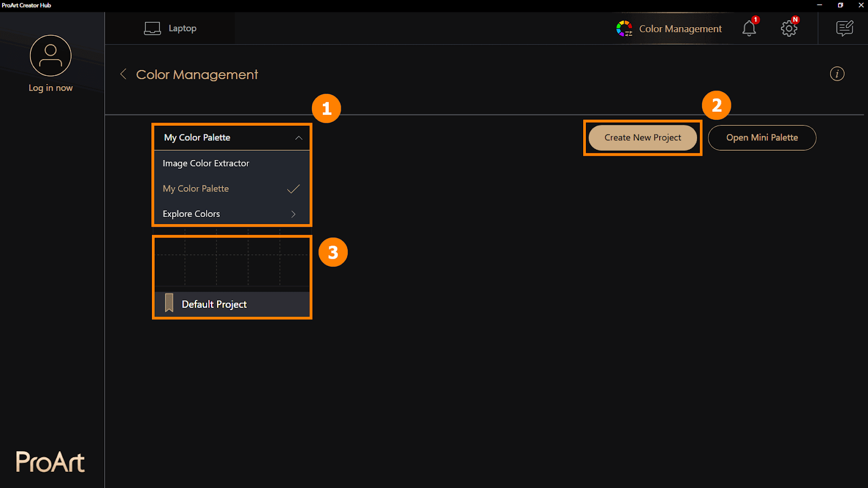This screenshot has width=868, height=488.
Task: Choose My Color Palette menu entry
Action: tap(232, 189)
